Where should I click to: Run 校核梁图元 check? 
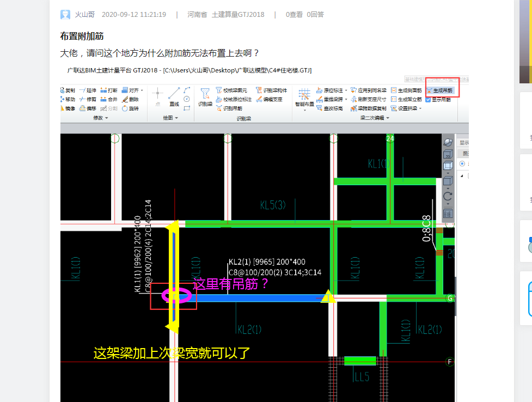[231, 90]
